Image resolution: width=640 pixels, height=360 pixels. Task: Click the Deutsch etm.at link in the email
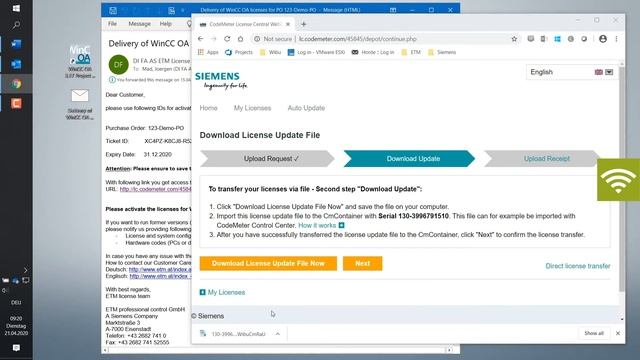[160, 269]
